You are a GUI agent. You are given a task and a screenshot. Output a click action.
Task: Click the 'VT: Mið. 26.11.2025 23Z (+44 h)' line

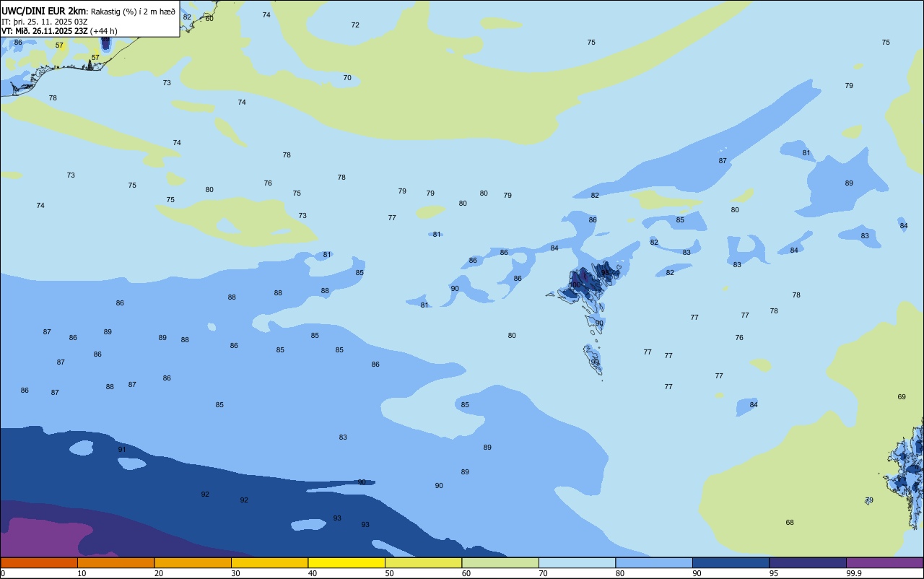(x=59, y=31)
